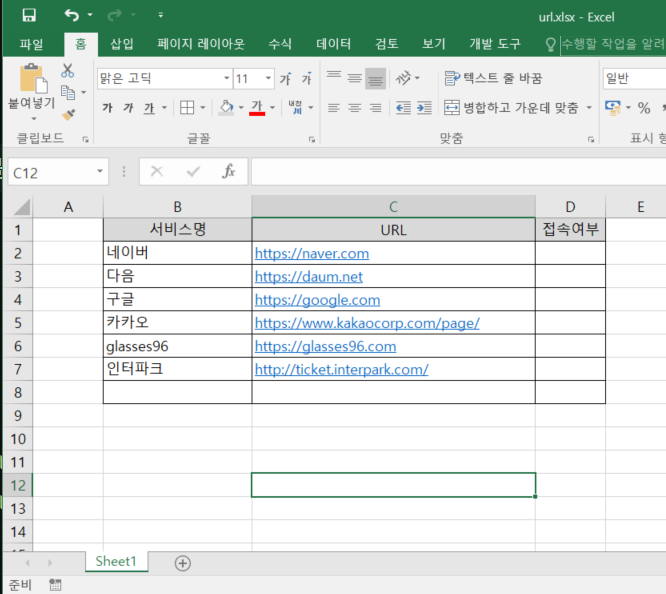Open the font color palette dropdown arrow
Image resolution: width=666 pixels, height=594 pixels.
pyautogui.click(x=272, y=108)
